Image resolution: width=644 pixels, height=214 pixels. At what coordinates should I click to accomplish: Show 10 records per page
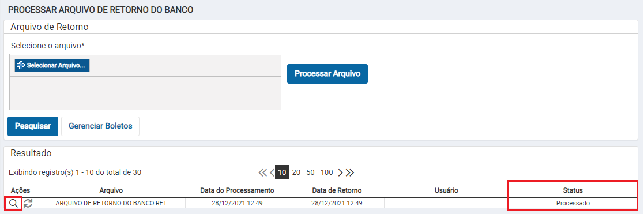pos(282,172)
